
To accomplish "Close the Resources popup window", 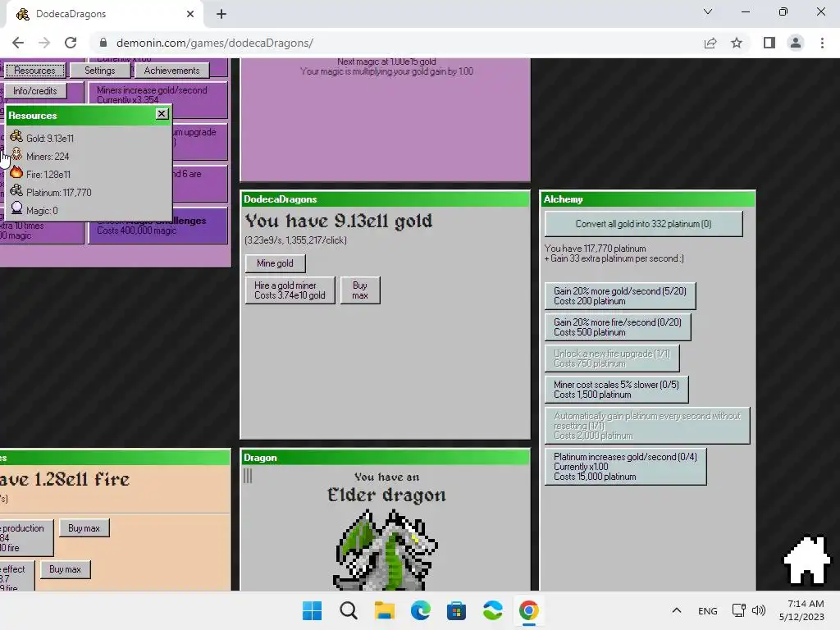I will pos(162,113).
